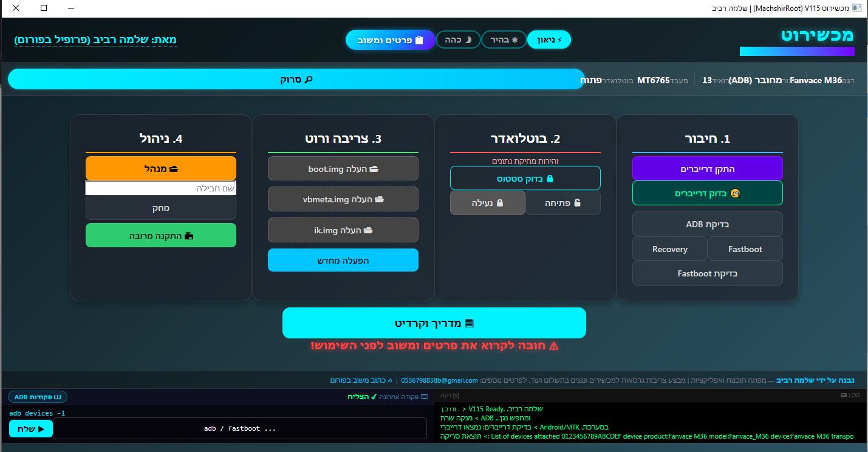Focus the adb / fastboot command input

(240, 428)
